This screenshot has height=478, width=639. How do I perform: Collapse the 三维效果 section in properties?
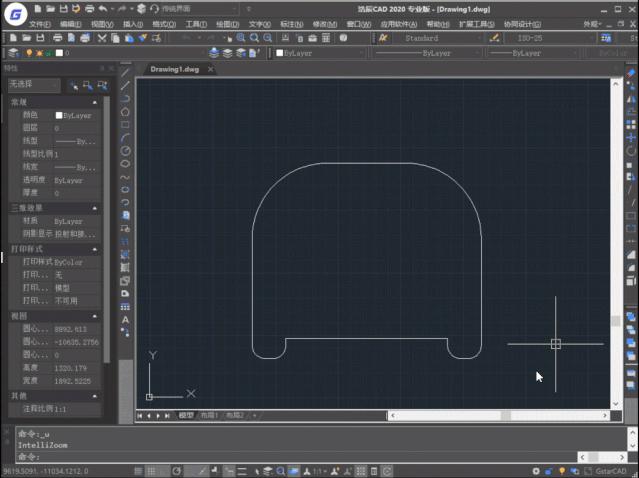click(x=96, y=208)
